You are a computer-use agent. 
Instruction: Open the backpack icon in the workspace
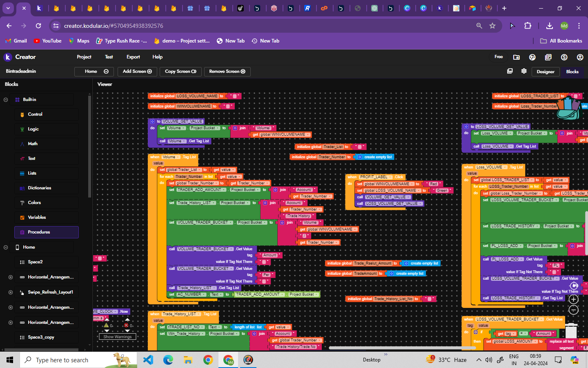click(x=568, y=108)
